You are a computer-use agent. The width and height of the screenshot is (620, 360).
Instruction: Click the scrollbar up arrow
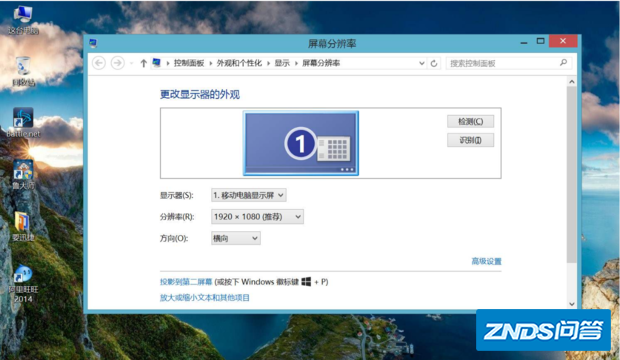point(571,81)
